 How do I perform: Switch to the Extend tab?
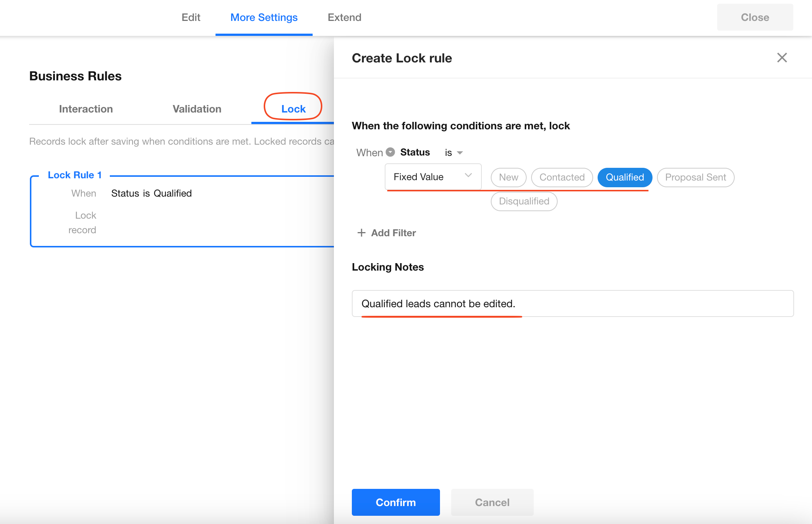[344, 18]
